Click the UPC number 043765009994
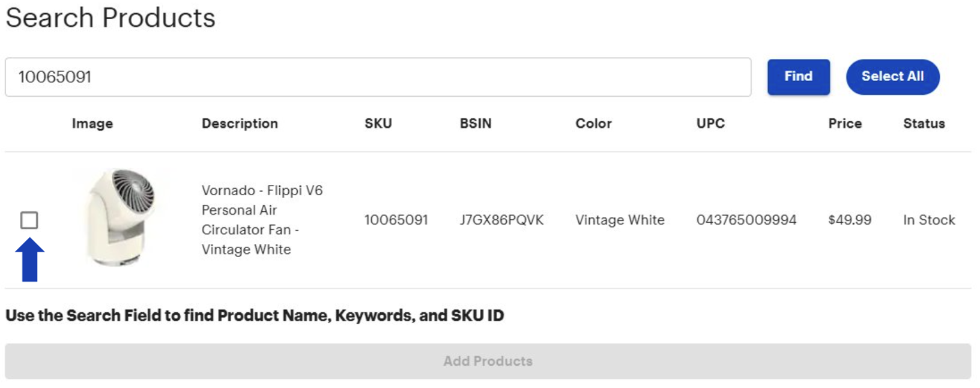Screen dimensions: 980x388 click(746, 220)
